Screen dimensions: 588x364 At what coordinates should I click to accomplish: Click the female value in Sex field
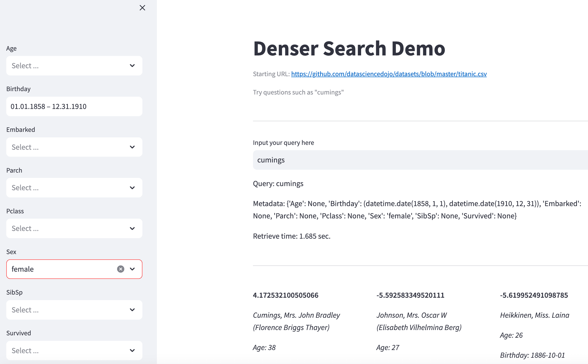tap(23, 269)
